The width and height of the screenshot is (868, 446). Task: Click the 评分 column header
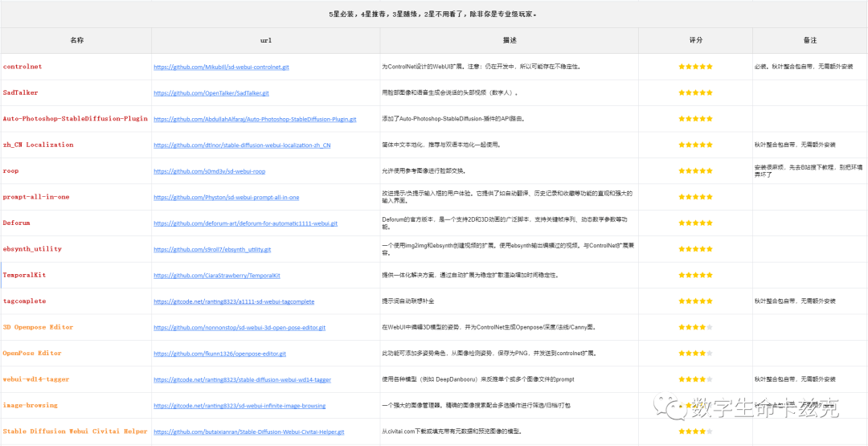pos(696,41)
